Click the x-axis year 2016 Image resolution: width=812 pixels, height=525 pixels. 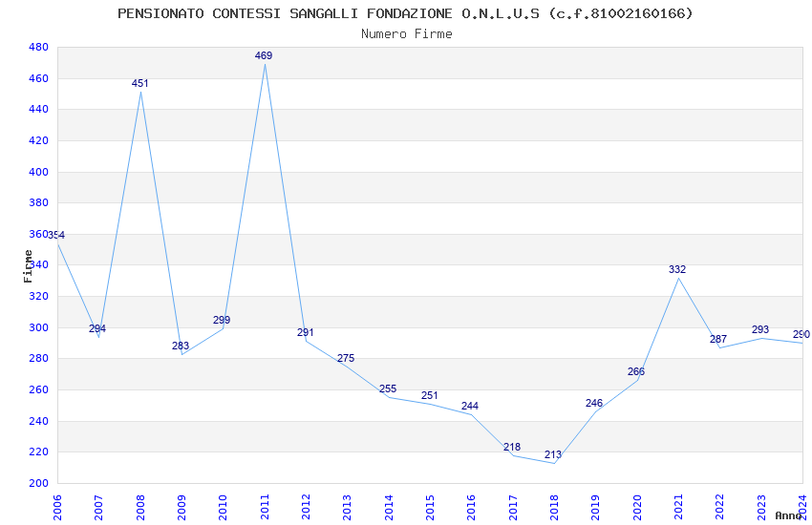coord(471,507)
